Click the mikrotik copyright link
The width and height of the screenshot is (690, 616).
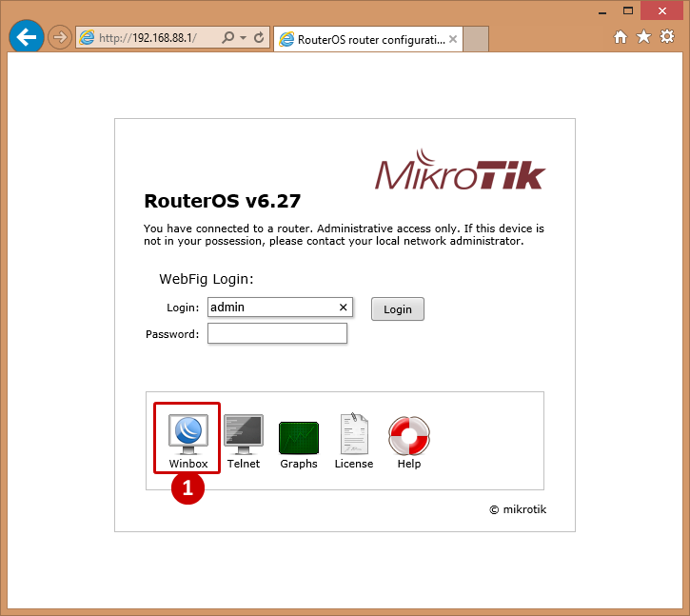coord(518,509)
